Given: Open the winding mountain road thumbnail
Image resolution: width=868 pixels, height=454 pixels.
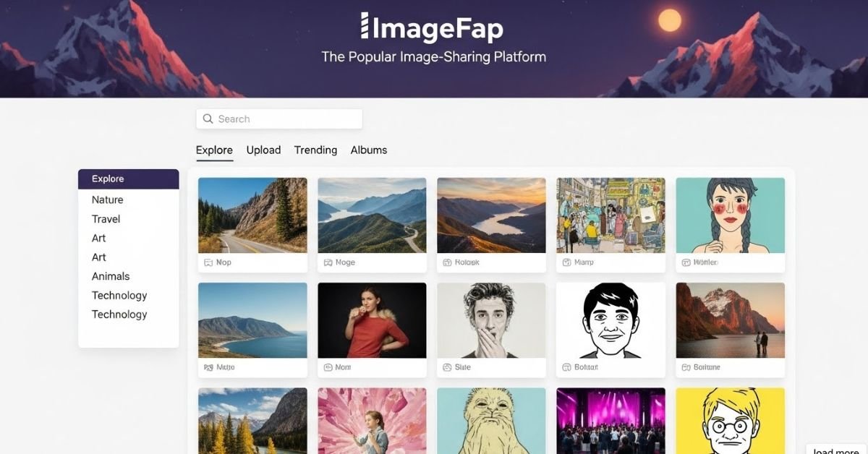Looking at the screenshot, I should (x=252, y=215).
